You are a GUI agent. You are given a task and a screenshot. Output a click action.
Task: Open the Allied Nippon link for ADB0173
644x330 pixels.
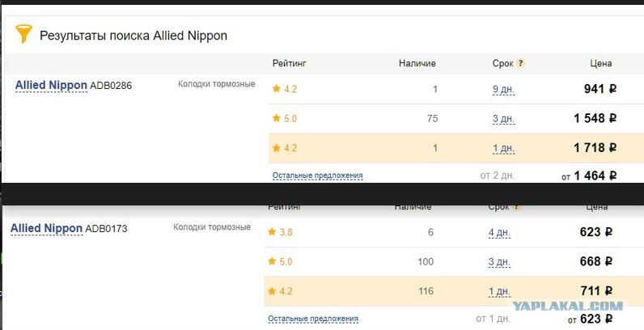tap(46, 229)
